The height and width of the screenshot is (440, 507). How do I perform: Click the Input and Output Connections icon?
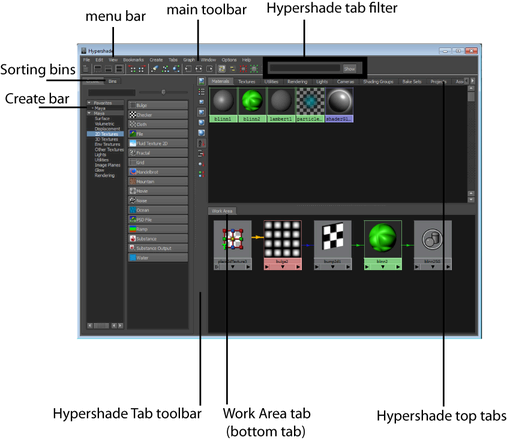coord(198,69)
